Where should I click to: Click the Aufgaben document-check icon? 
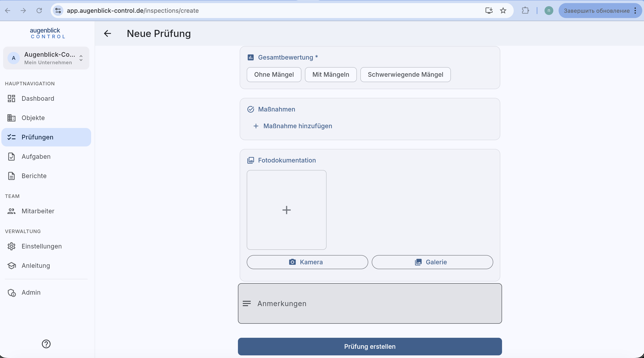11,156
